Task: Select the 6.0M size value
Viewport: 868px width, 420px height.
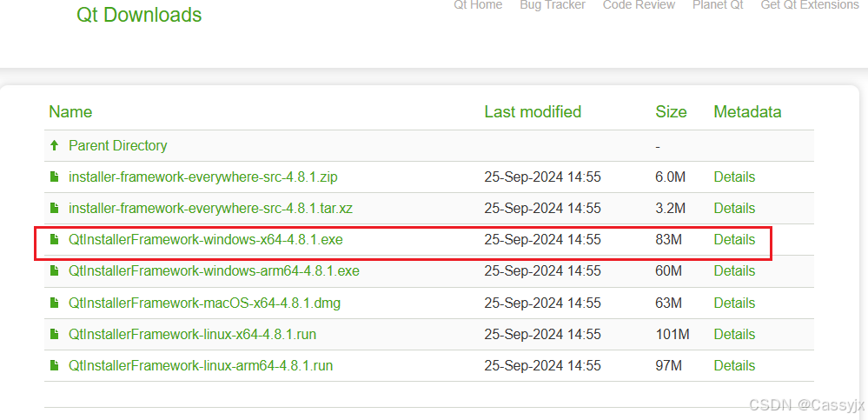Action: point(671,177)
